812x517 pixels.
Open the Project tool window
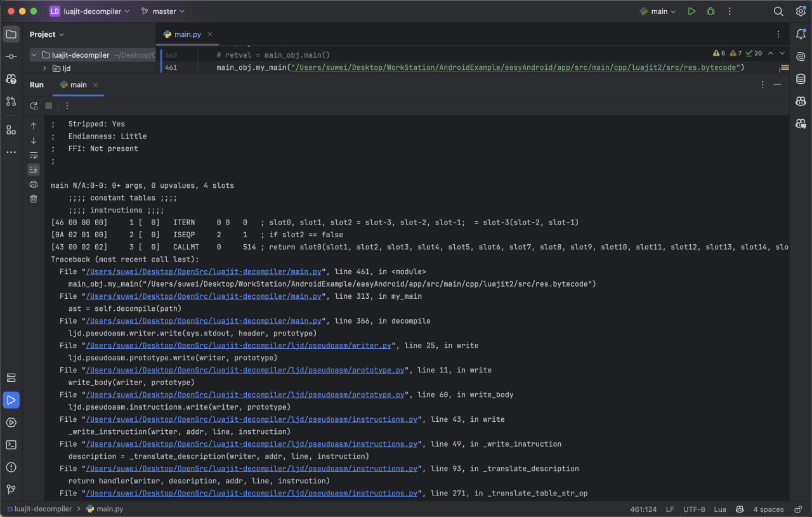click(x=11, y=34)
